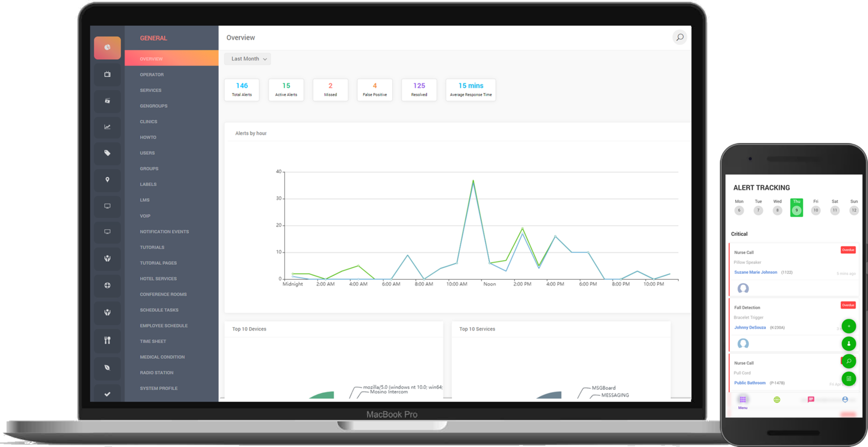The height and width of the screenshot is (447, 868).
Task: Open Notification Events menu item
Action: click(x=164, y=232)
